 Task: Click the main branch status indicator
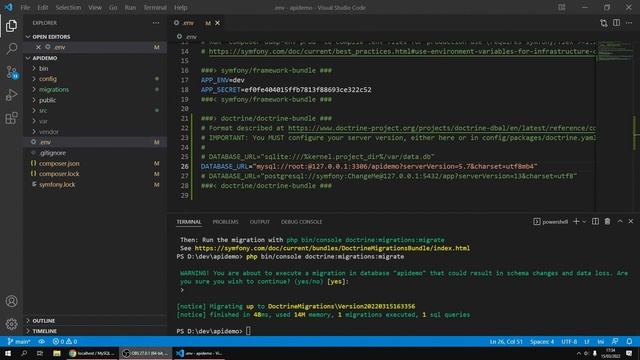[x=19, y=341]
